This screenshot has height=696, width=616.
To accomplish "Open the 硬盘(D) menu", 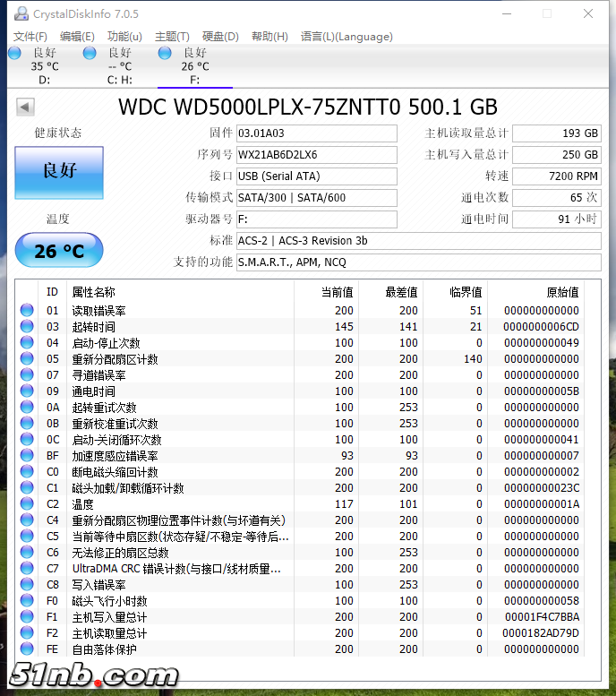I will click(x=220, y=37).
